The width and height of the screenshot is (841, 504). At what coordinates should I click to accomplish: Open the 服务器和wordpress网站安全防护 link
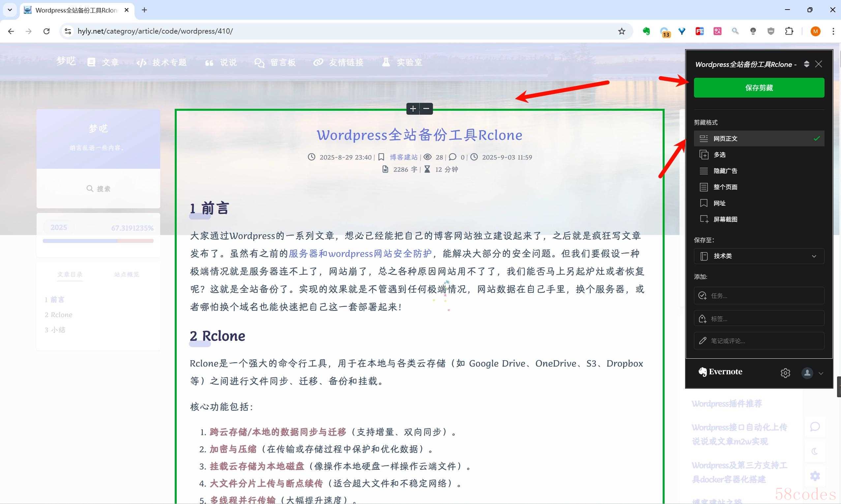click(360, 254)
